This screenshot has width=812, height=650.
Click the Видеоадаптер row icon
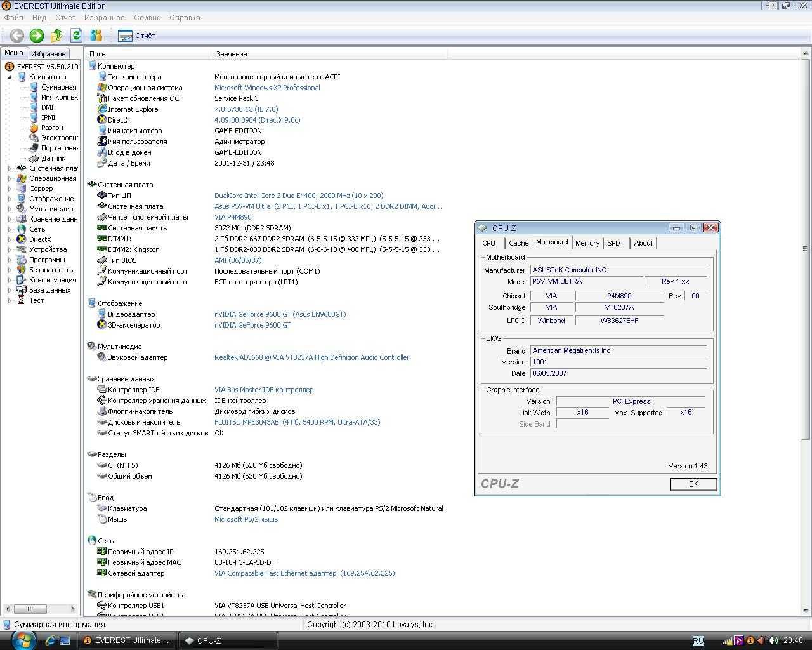[102, 314]
